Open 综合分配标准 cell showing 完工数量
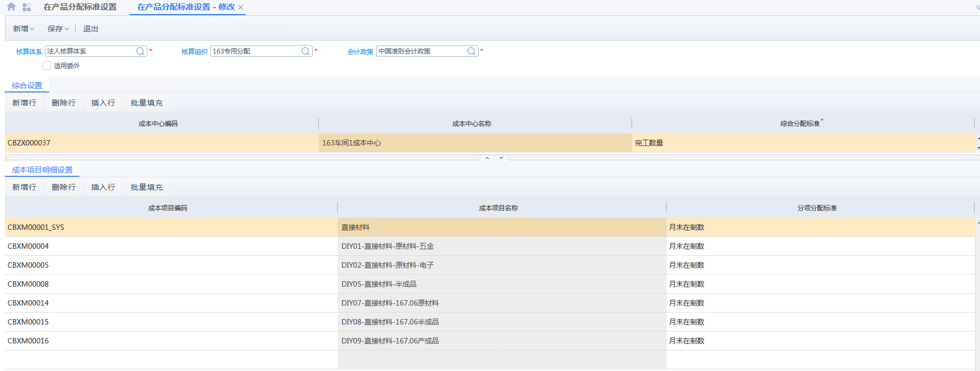 click(x=802, y=143)
